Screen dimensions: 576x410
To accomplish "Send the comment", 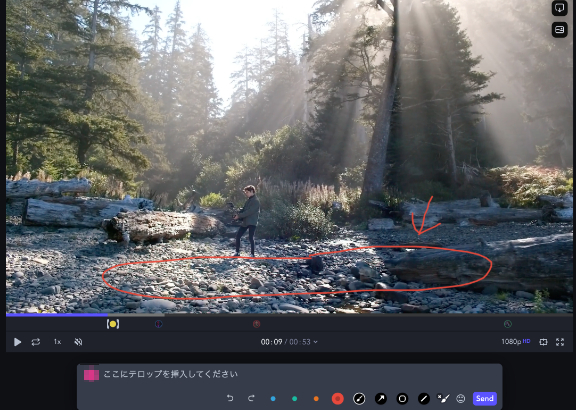I will point(485,399).
